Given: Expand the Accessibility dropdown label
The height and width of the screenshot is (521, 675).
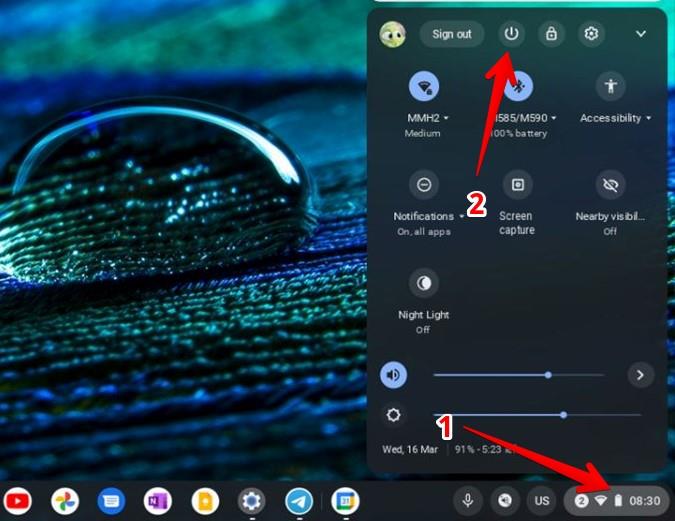Looking at the screenshot, I should 615,118.
